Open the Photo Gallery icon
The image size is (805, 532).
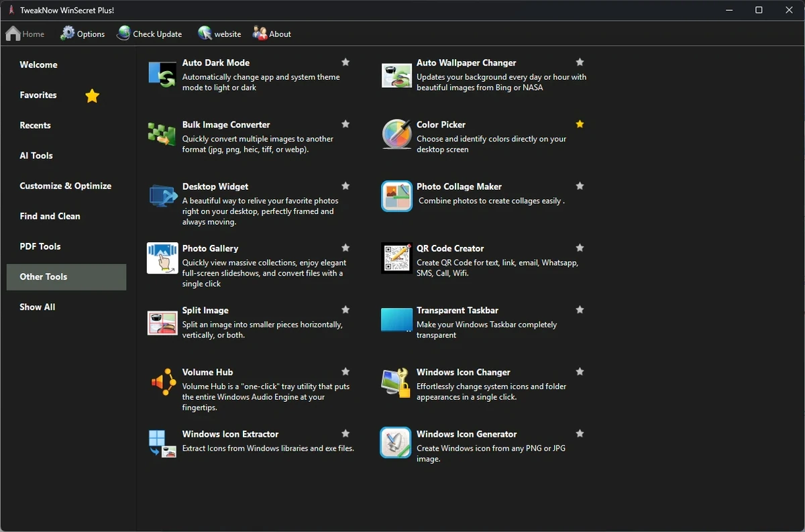click(x=162, y=258)
